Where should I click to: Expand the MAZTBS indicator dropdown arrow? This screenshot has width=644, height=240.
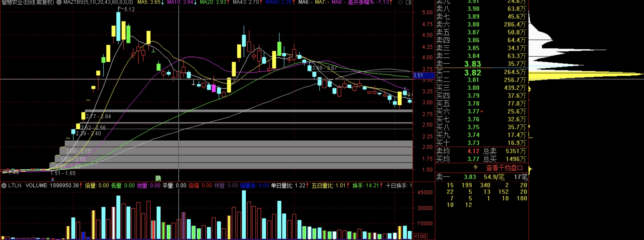coord(59,2)
